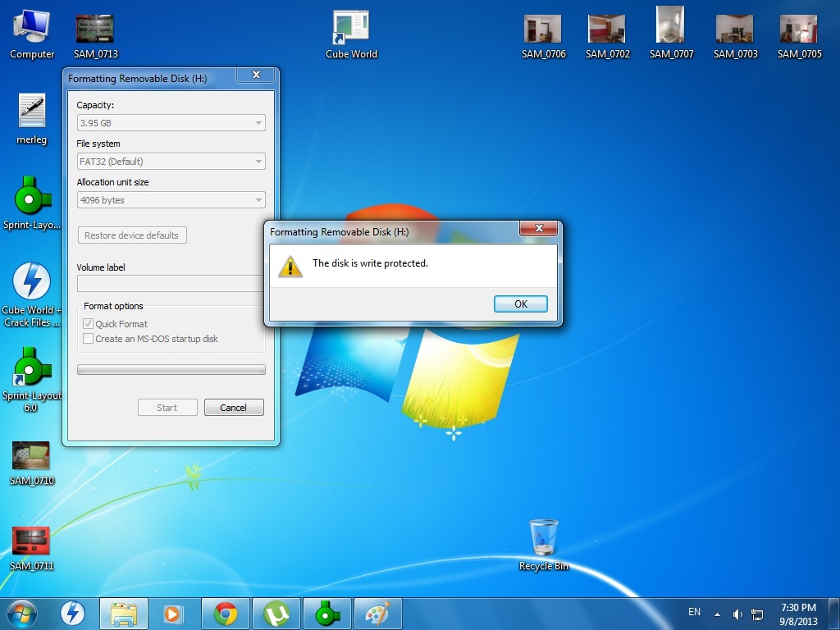Viewport: 840px width, 630px height.
Task: Open Google Chrome from the taskbar
Action: (225, 614)
